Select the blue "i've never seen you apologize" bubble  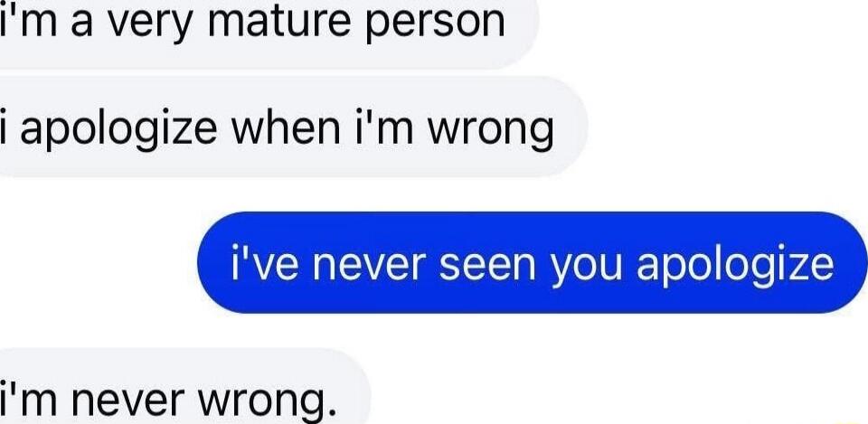tap(533, 262)
